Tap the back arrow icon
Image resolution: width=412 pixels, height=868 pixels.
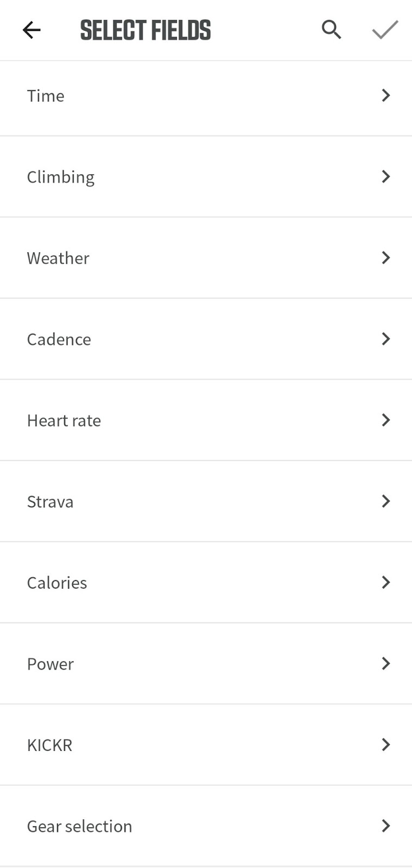(x=31, y=30)
